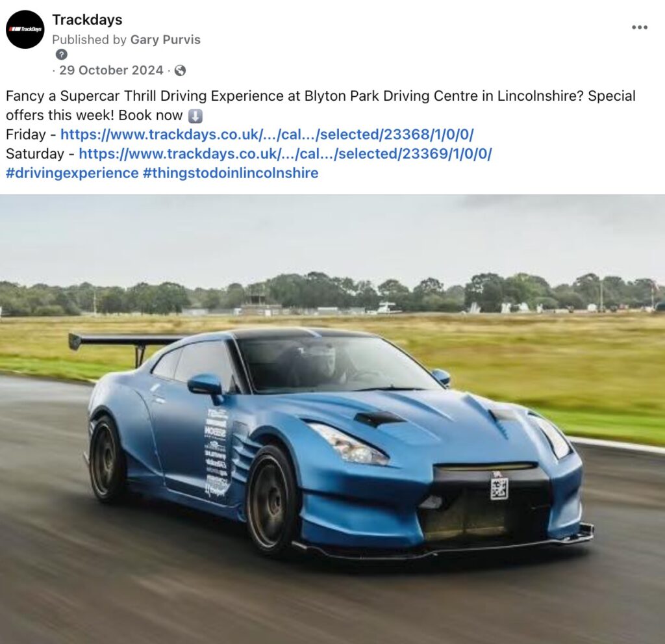Screen dimensions: 665x644
Task: Click the QR code plate on car
Action: click(x=499, y=488)
